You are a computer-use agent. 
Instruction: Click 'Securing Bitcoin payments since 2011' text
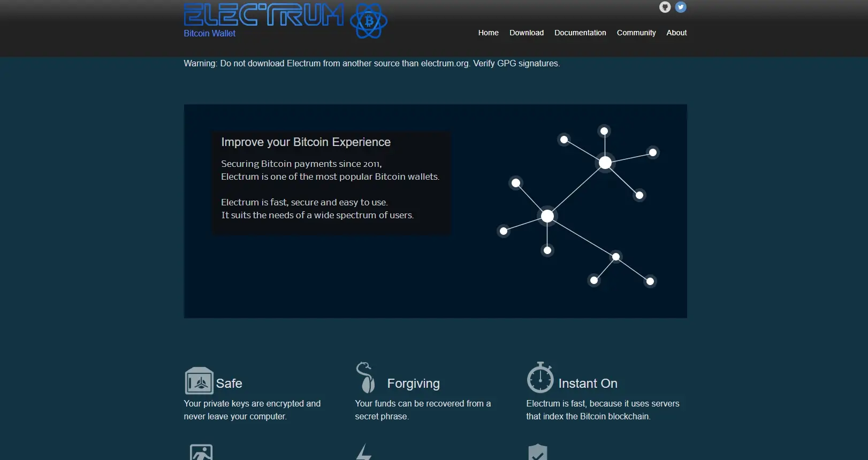point(301,164)
